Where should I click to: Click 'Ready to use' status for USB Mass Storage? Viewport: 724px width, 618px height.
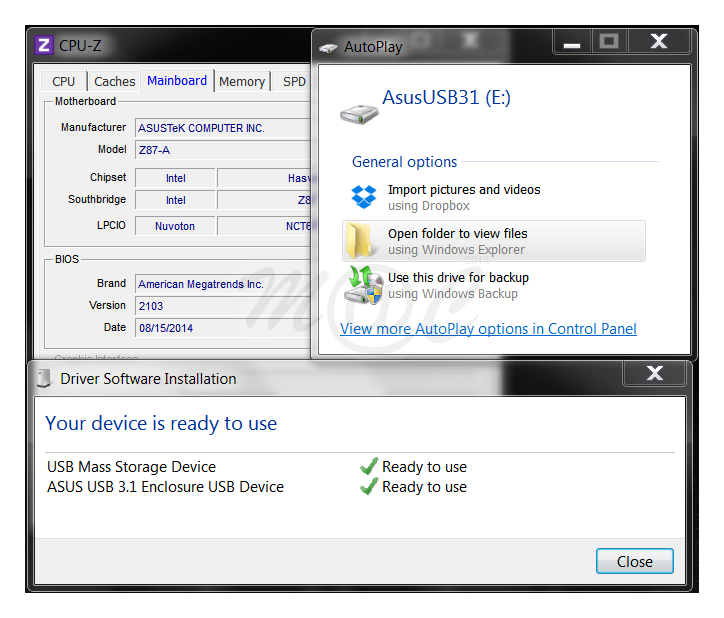pos(424,467)
